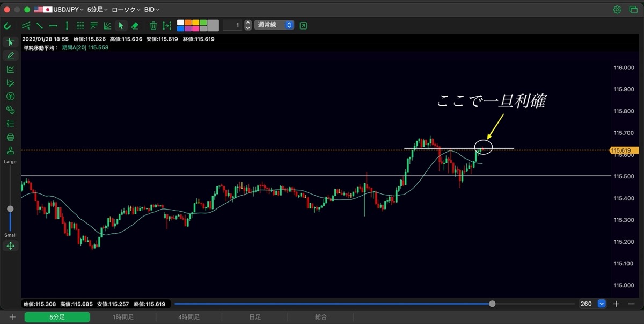Viewport: 644px width, 324px height.
Task: Expand the 通常線 line style dropdown
Action: [x=274, y=25]
